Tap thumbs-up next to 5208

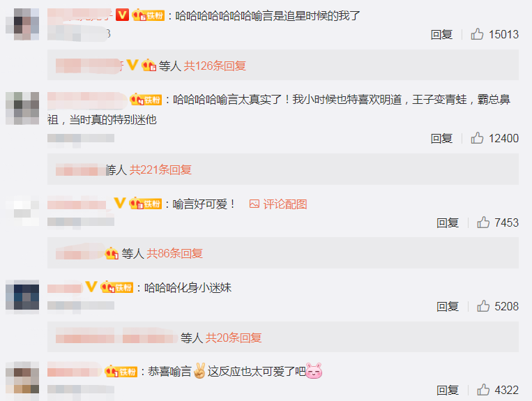tap(483, 306)
